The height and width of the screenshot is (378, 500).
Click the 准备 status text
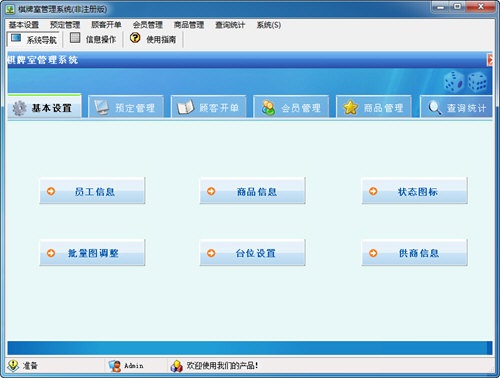pos(30,366)
